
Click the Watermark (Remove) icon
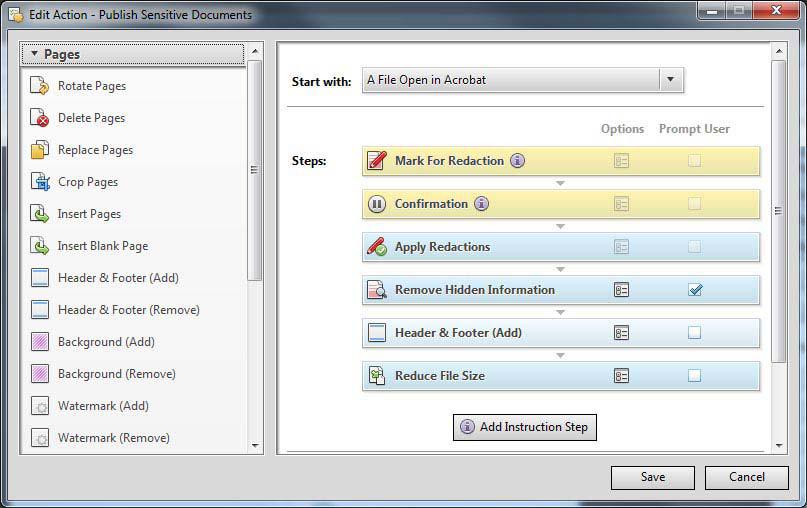(40, 437)
